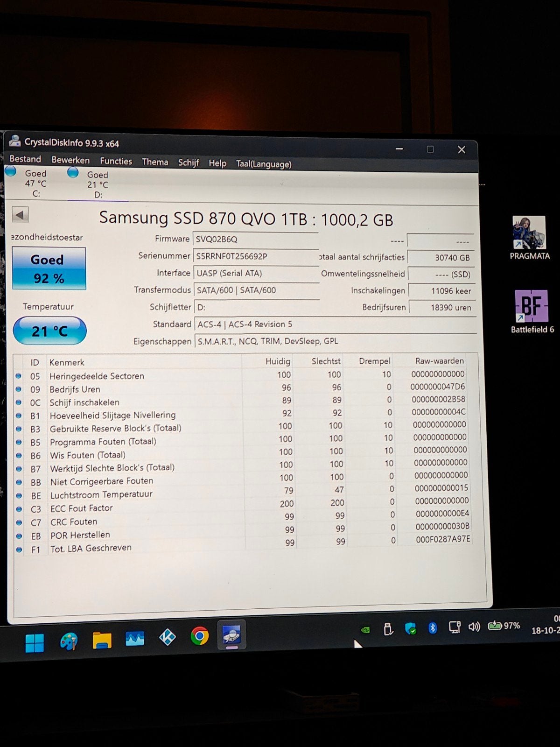Select the Gebruikte Reserve Block's (Totaal) row

click(242, 427)
